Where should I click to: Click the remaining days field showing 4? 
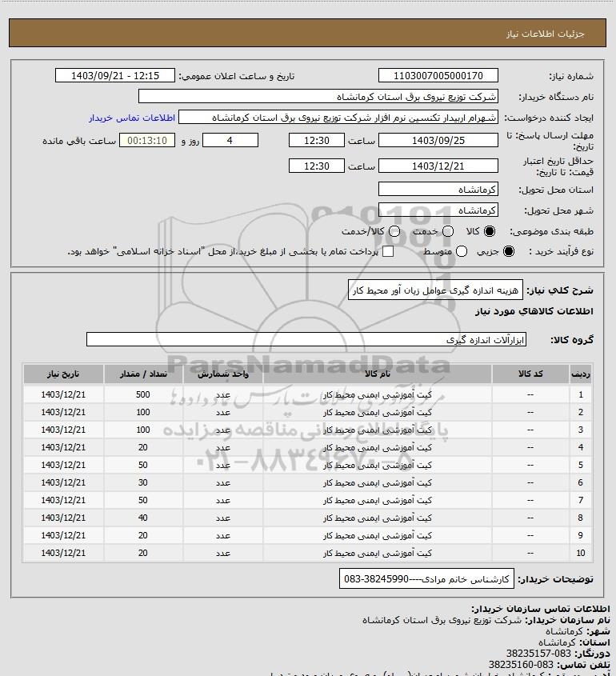coord(230,141)
